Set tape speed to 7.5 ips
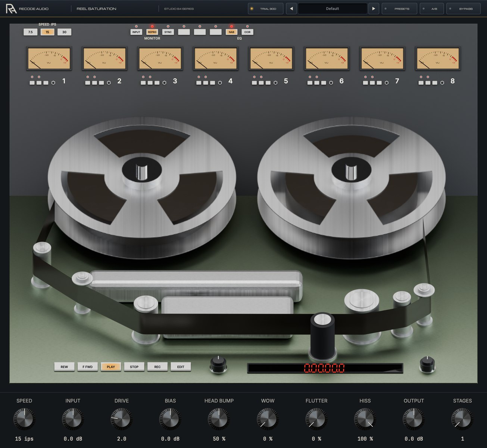The image size is (487, 448). point(31,32)
